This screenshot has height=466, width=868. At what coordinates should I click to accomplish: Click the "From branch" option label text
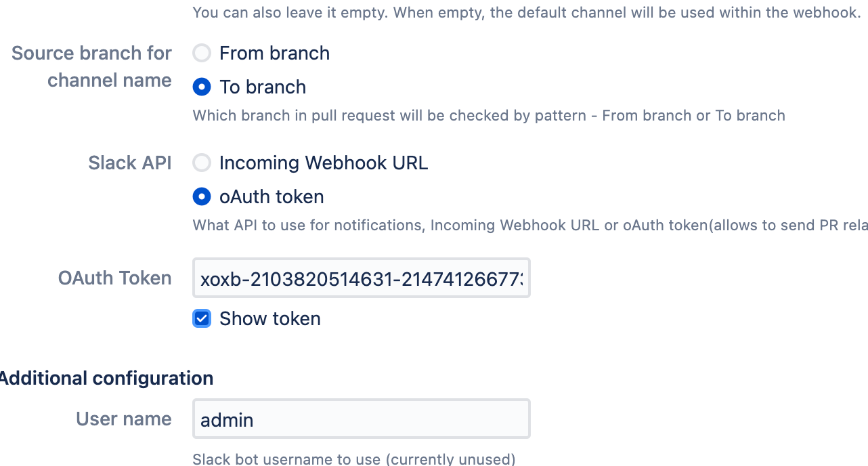point(274,53)
